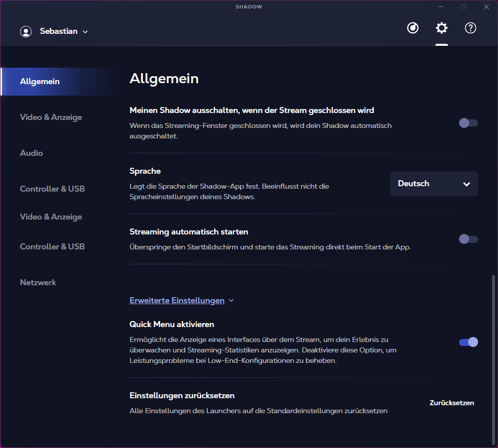498x448 pixels.
Task: Switch to the Netzwerk section
Action: pos(38,283)
